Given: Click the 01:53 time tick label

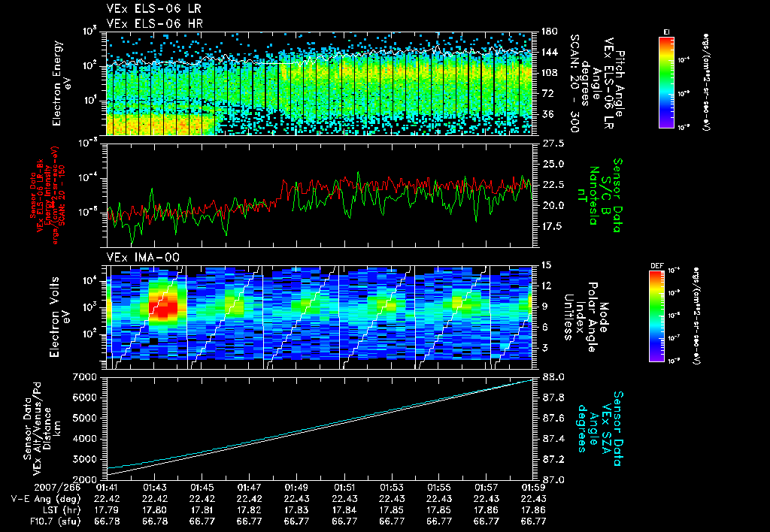Looking at the screenshot, I should tap(391, 488).
